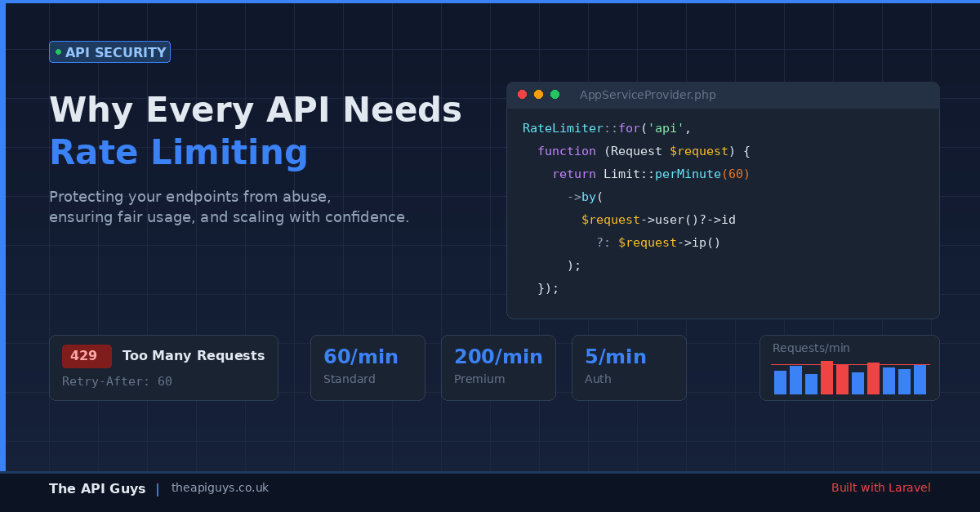
Task: Click the Requests/min chart title
Action: [x=811, y=348]
